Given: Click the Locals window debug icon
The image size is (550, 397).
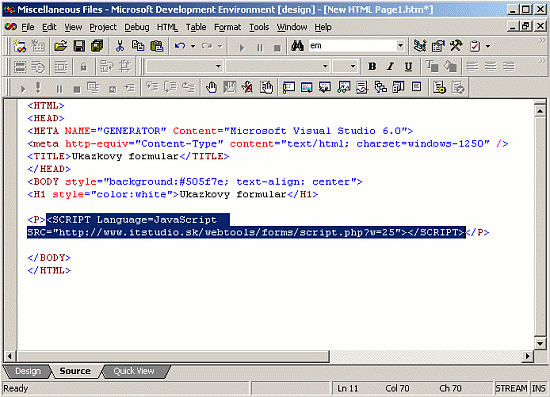Looking at the screenshot, I should [x=325, y=87].
